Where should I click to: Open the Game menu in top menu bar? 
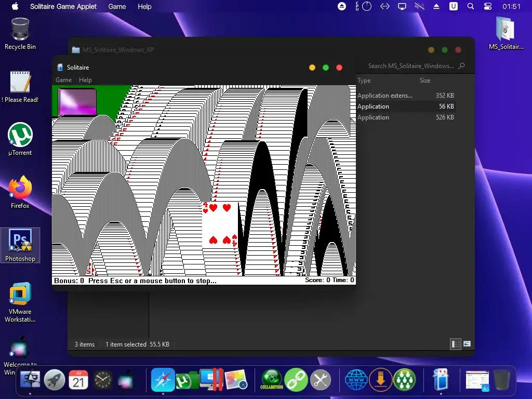click(x=117, y=6)
